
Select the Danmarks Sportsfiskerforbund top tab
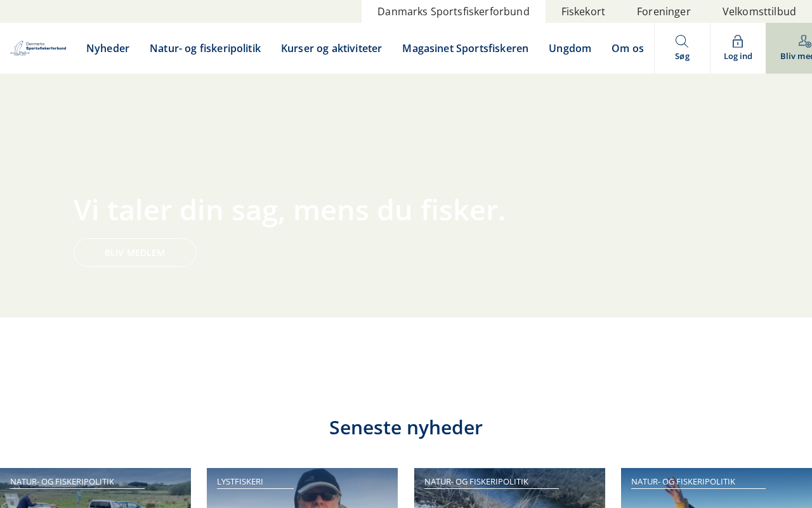pos(454,11)
